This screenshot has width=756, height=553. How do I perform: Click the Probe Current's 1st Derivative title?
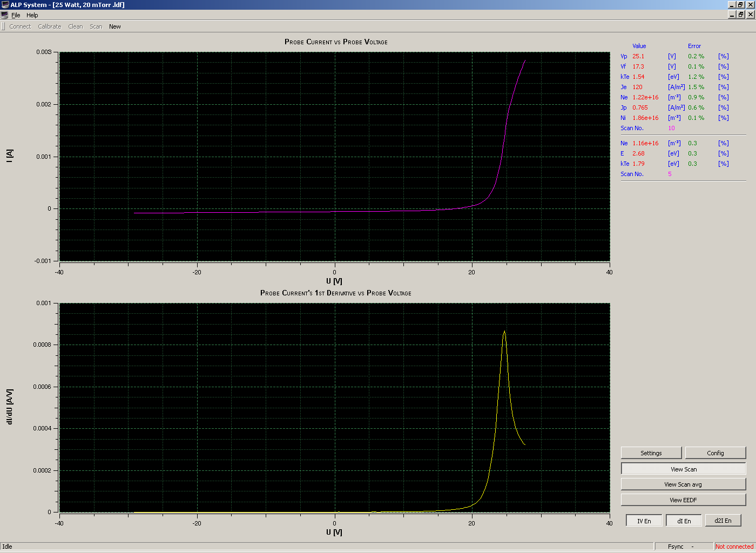click(336, 293)
